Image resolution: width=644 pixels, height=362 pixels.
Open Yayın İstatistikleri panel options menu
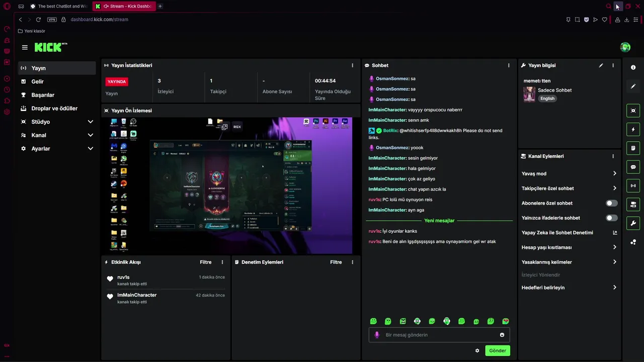[352, 65]
